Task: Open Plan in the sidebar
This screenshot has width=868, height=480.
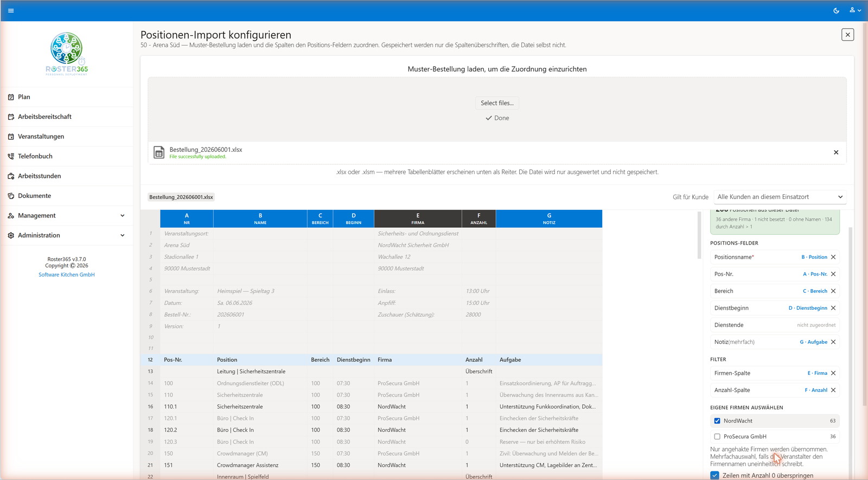Action: (67, 97)
